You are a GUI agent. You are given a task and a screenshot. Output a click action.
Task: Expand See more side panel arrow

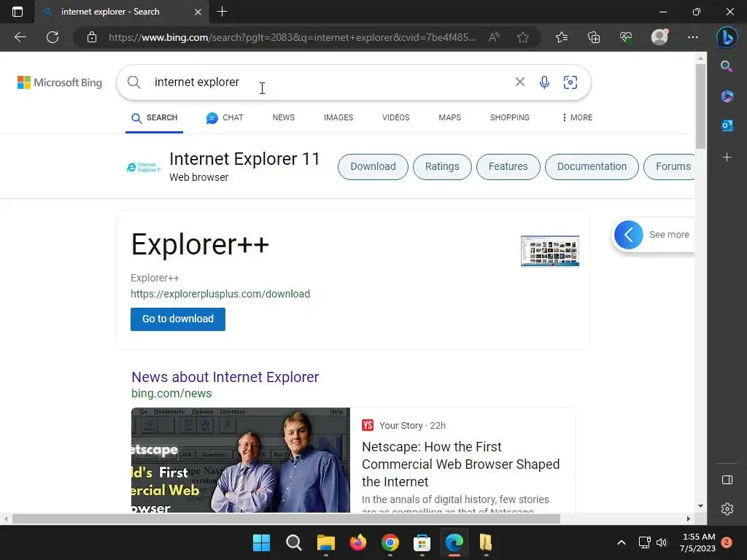coord(628,235)
